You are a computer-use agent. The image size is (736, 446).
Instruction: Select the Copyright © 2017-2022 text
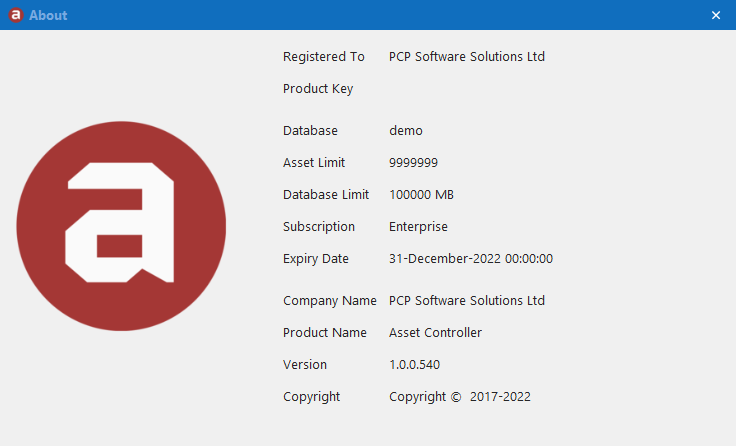[x=460, y=397]
